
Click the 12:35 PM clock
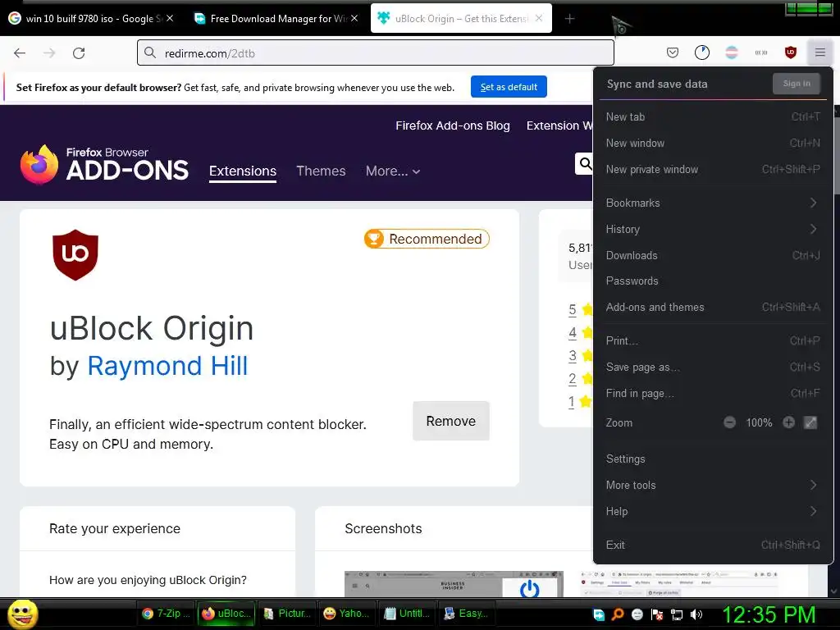pyautogui.click(x=769, y=614)
